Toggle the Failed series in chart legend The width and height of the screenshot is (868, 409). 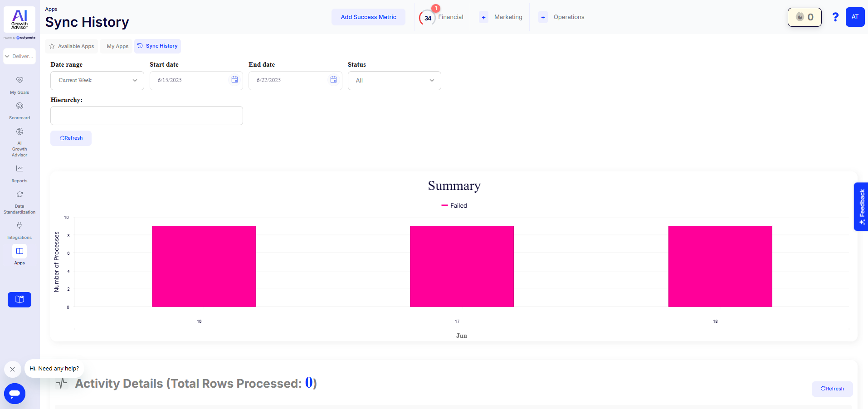click(x=454, y=206)
